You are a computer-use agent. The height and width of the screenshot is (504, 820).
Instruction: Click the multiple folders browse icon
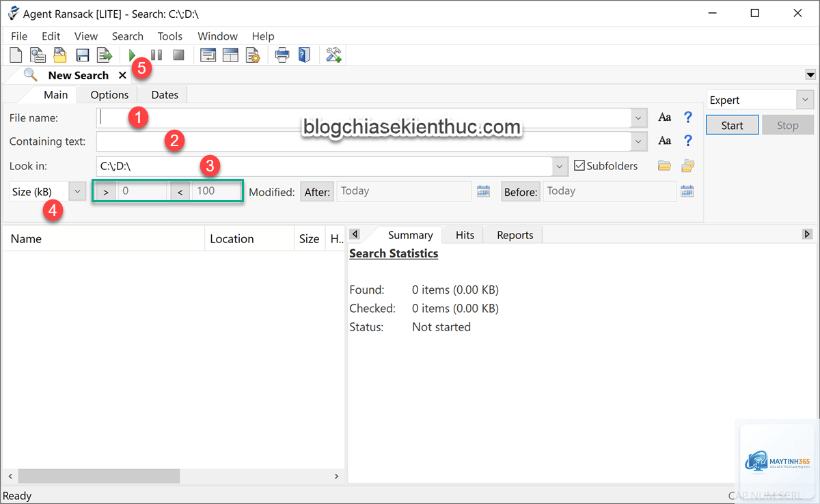pyautogui.click(x=687, y=165)
